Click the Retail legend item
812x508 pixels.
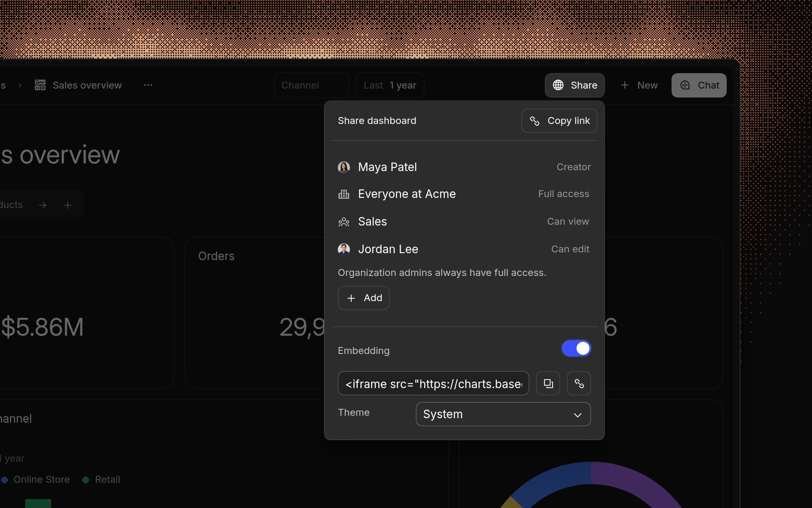tap(101, 480)
